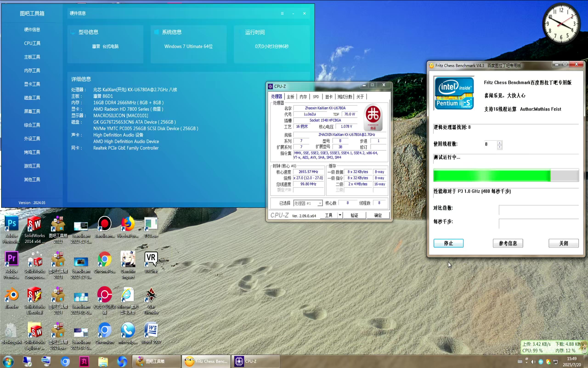Screen dimensions: 588x368
Task: Select CPU工具 in 图吧工具箱 sidebar
Action: (x=32, y=43)
